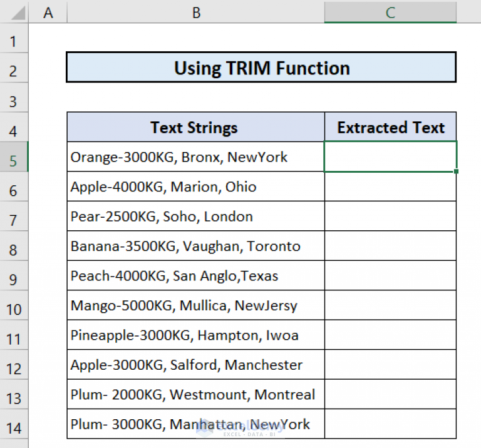This screenshot has height=448, width=481.
Task: Click the 'Using TRIM Function' title cell
Action: pyautogui.click(x=261, y=68)
